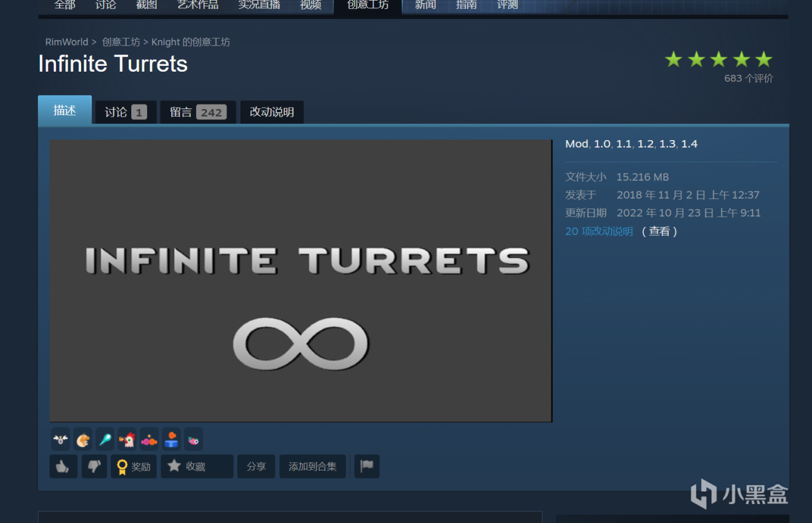The height and width of the screenshot is (523, 812).
Task: Click the 分享 share button
Action: point(256,466)
